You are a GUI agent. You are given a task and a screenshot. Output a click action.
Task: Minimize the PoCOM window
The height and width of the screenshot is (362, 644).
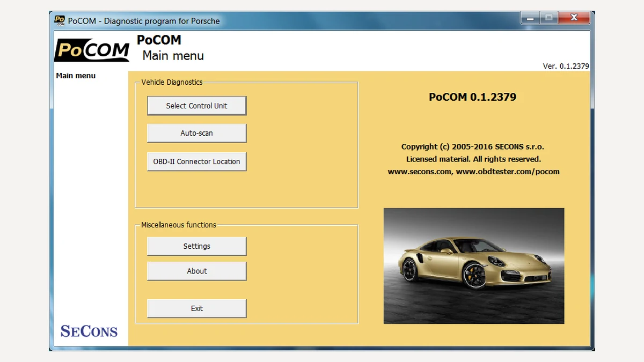tap(530, 18)
